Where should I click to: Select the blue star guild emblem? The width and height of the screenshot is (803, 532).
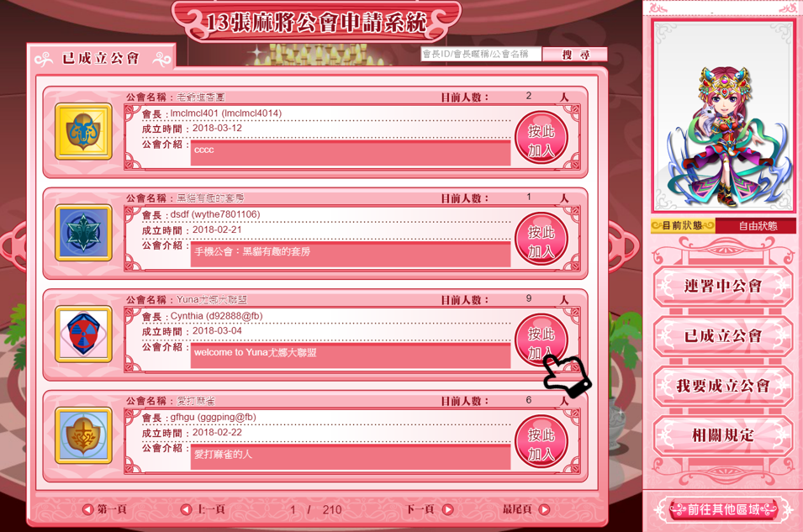click(x=83, y=233)
